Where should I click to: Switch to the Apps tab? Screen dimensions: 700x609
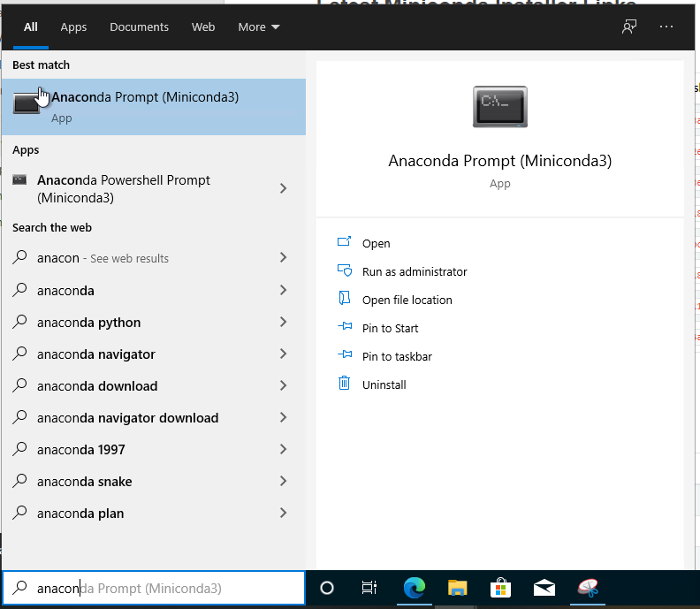click(x=73, y=27)
